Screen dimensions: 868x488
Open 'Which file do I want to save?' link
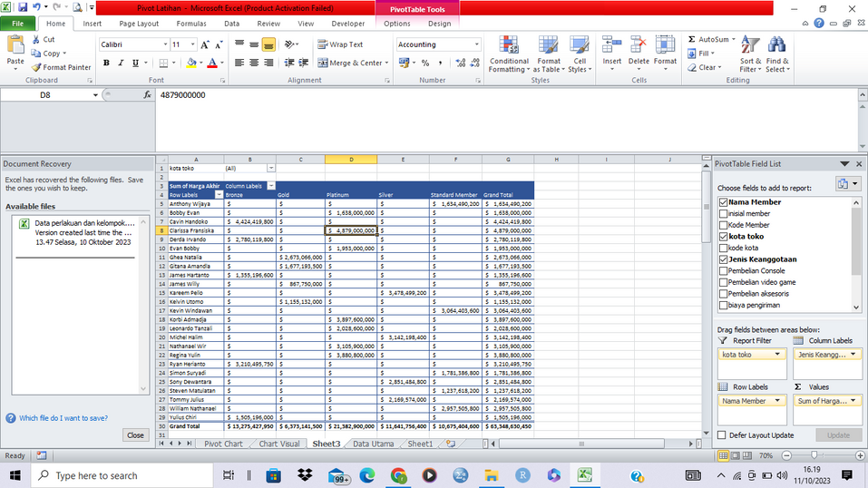(63, 418)
